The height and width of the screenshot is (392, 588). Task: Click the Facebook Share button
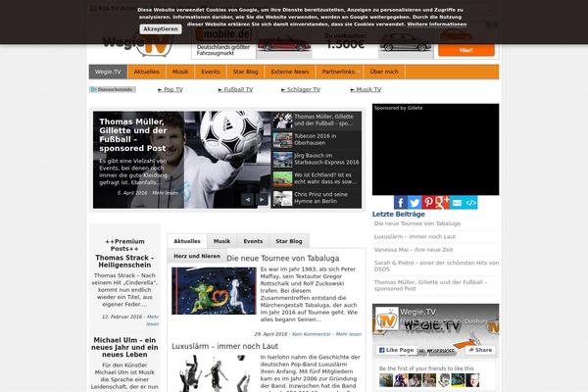(x=480, y=350)
